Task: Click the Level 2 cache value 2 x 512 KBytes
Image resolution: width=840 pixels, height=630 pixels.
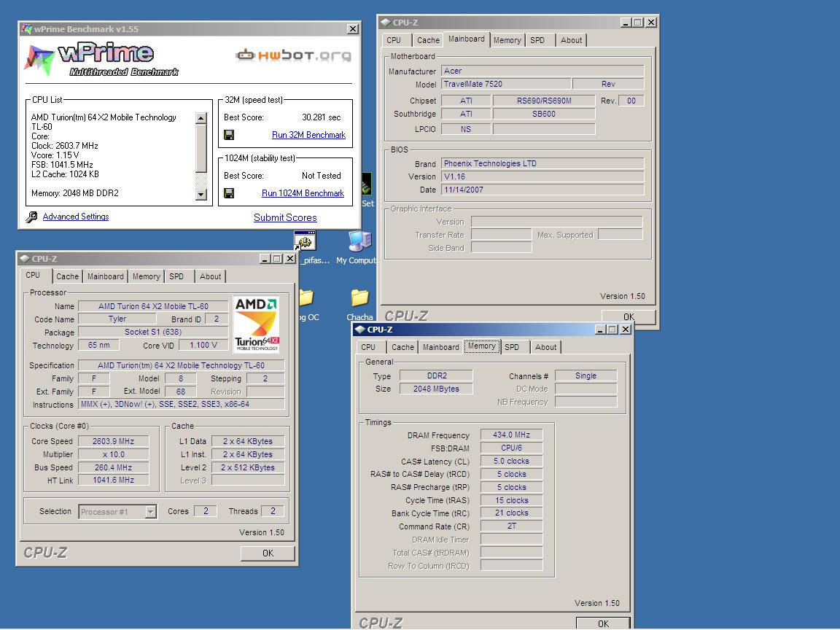Action: (x=247, y=467)
